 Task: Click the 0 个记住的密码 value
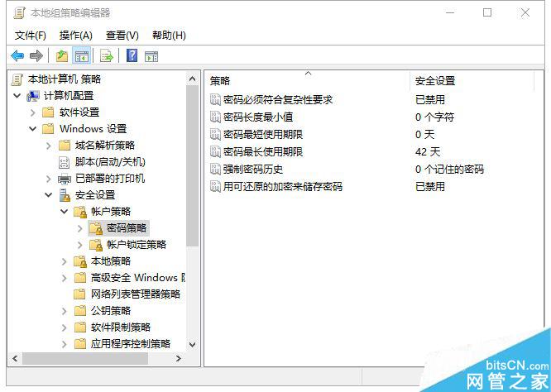(449, 169)
